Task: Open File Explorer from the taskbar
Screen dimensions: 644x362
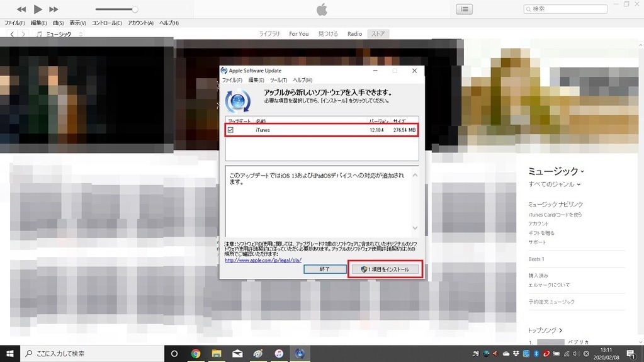Action: (x=216, y=353)
